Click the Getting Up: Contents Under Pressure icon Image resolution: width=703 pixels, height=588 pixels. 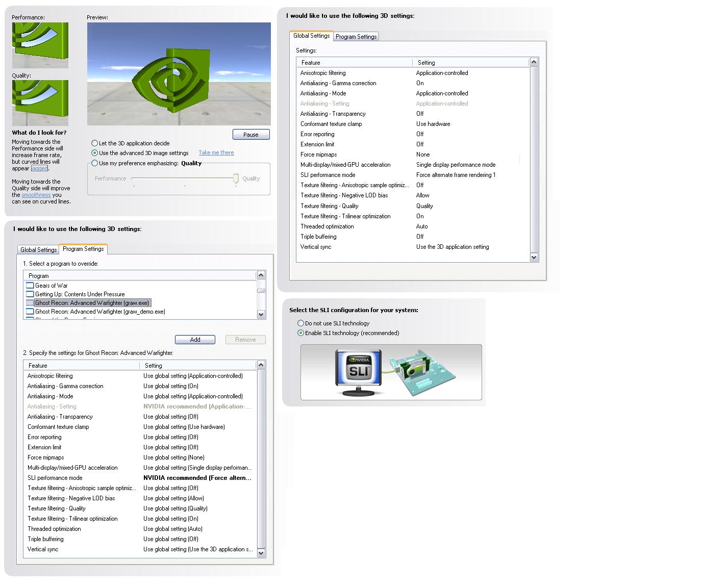point(30,294)
